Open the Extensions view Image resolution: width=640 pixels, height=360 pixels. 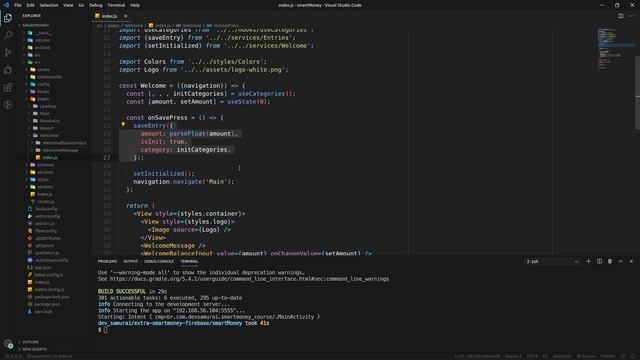(8, 87)
